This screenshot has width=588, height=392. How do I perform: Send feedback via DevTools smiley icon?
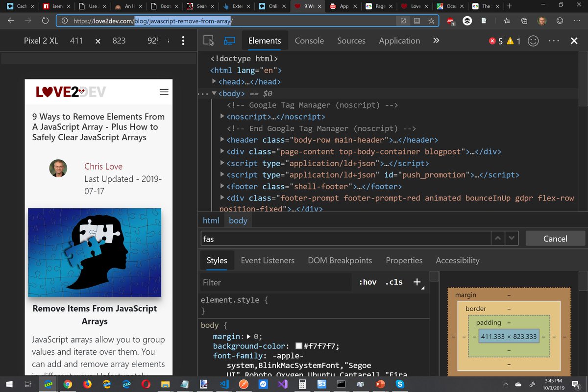tap(533, 41)
